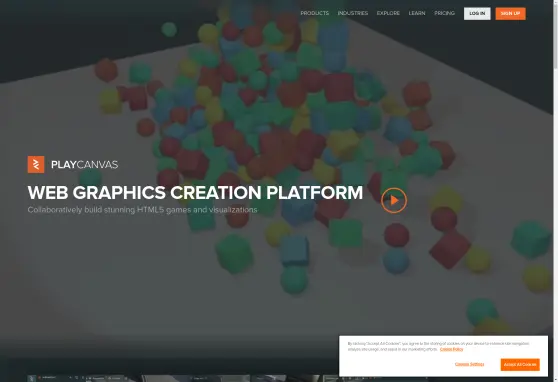
Task: Open the EXPLORE nav item
Action: (388, 13)
